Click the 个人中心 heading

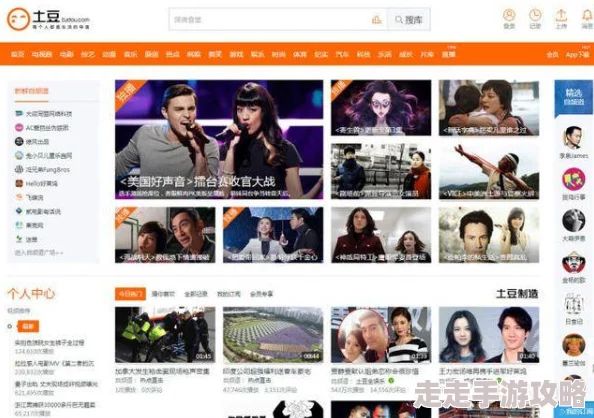point(31,293)
